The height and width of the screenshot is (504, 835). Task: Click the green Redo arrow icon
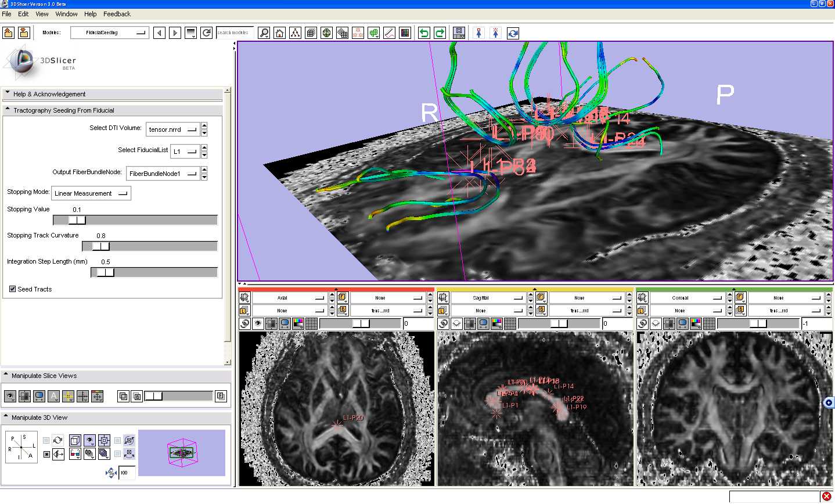click(440, 33)
